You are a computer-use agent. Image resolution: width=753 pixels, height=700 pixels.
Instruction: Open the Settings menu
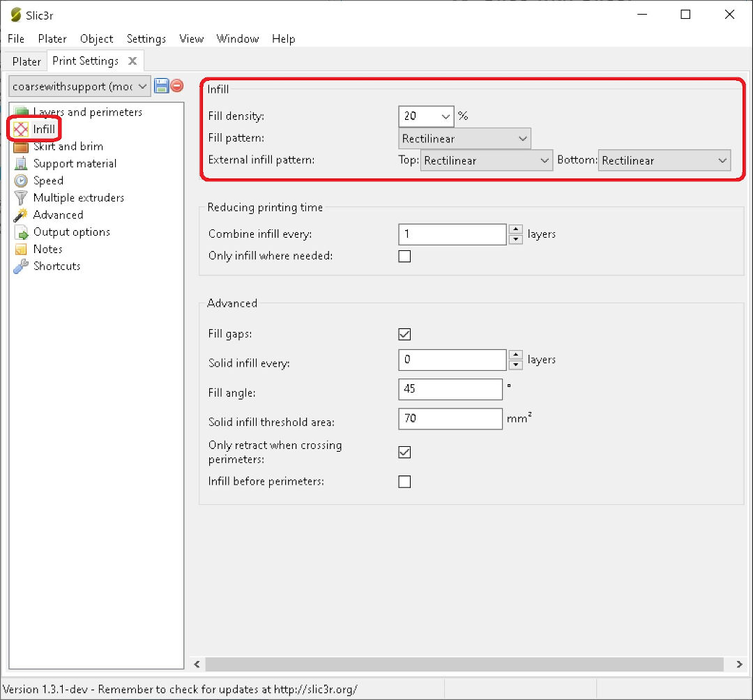(x=146, y=39)
